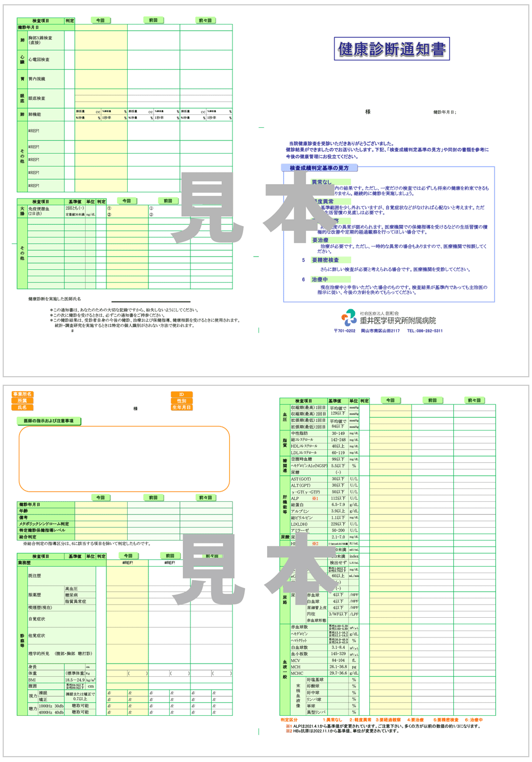Click the 医師の指示および注意事項 heading
Screen dimensions: 532x762
point(49,421)
